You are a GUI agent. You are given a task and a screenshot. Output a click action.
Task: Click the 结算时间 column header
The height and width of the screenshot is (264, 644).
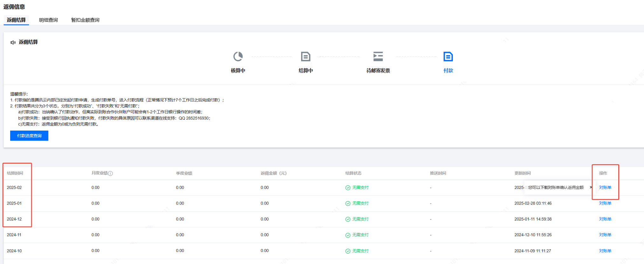point(15,173)
